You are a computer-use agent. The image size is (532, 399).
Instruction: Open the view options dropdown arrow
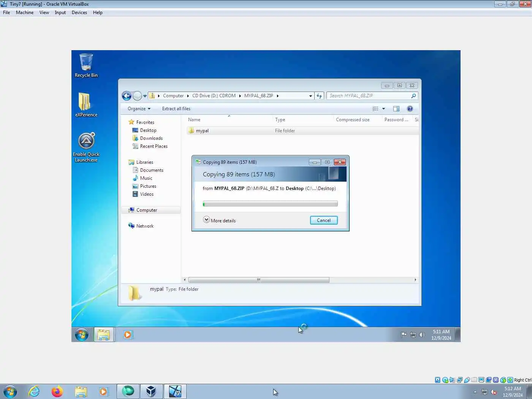(x=383, y=109)
